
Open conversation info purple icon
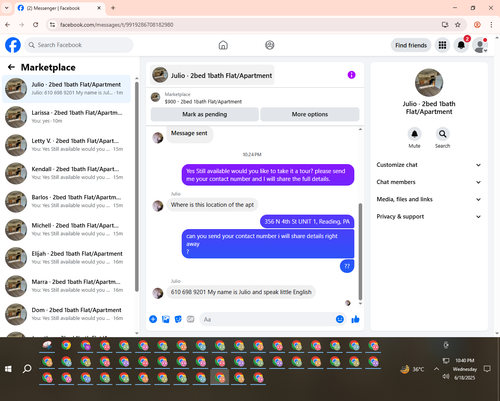pyautogui.click(x=351, y=75)
